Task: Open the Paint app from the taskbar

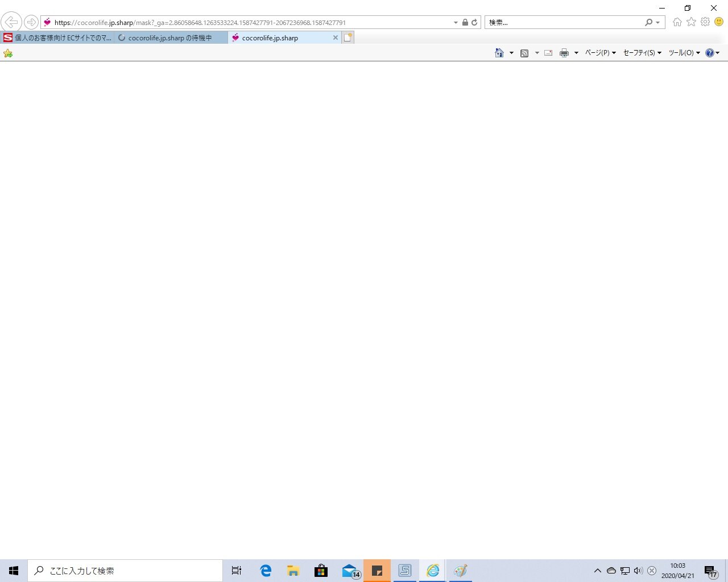Action: point(461,571)
